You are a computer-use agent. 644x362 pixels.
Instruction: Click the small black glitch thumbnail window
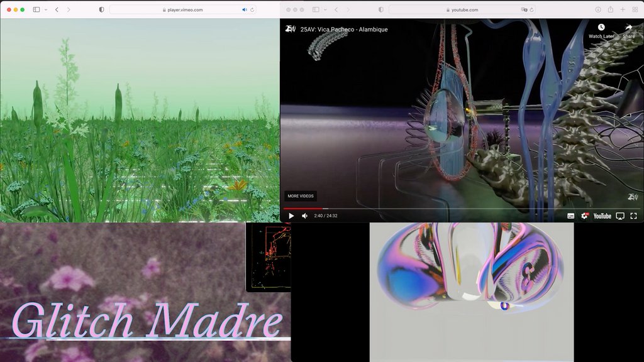[x=269, y=257]
